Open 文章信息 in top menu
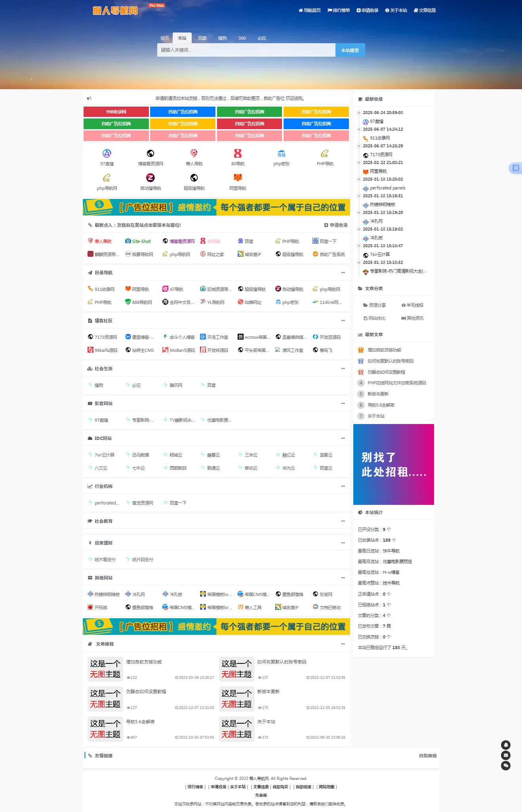Image resolution: width=522 pixels, height=812 pixels. coord(425,10)
